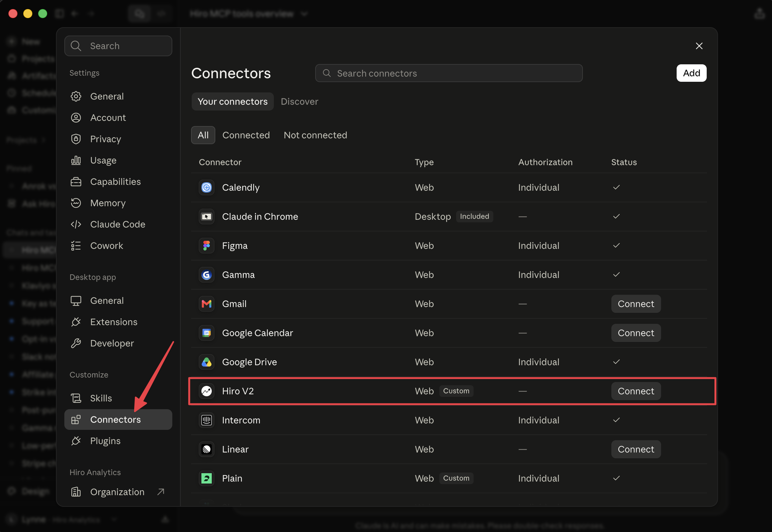
Task: Click Connect for Linear
Action: (x=636, y=449)
